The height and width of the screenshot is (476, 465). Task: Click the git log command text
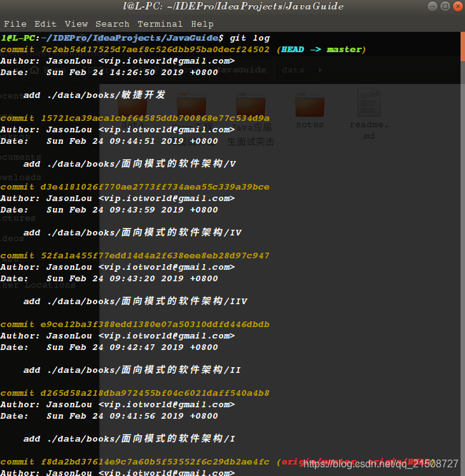coord(250,38)
